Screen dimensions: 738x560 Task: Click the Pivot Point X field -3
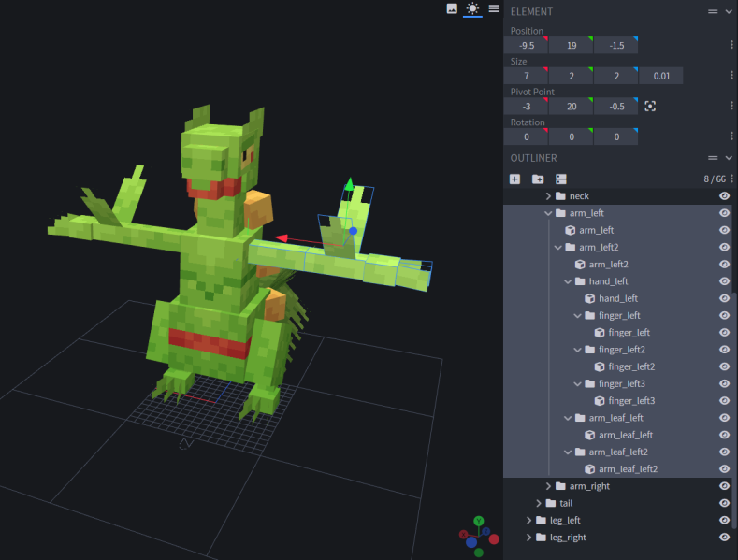(526, 107)
